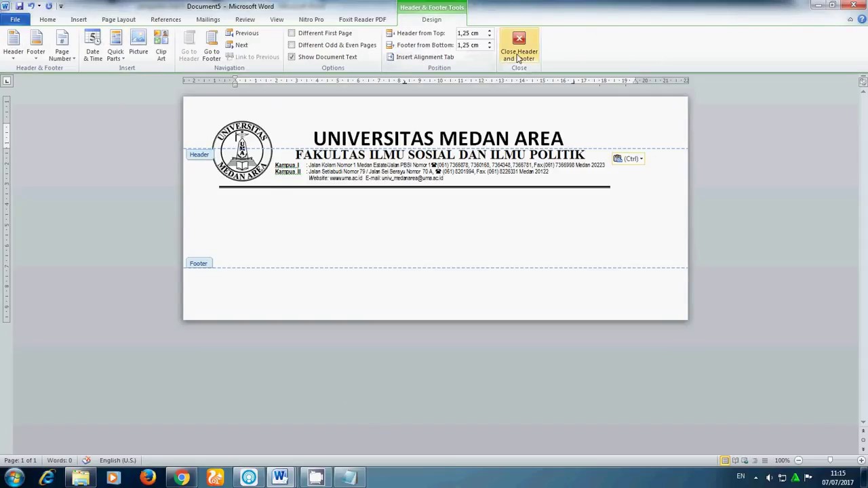Open the Nitro Pro tab
Screen dimensions: 868x488
pos(311,20)
